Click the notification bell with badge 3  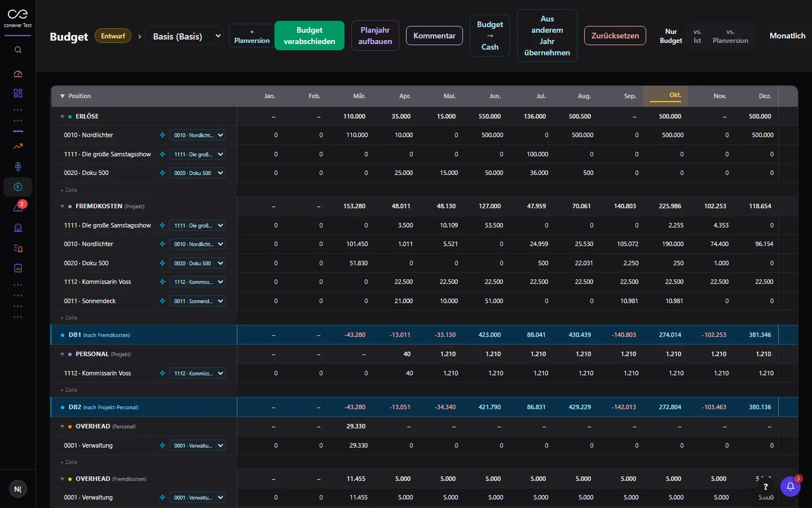click(x=791, y=487)
